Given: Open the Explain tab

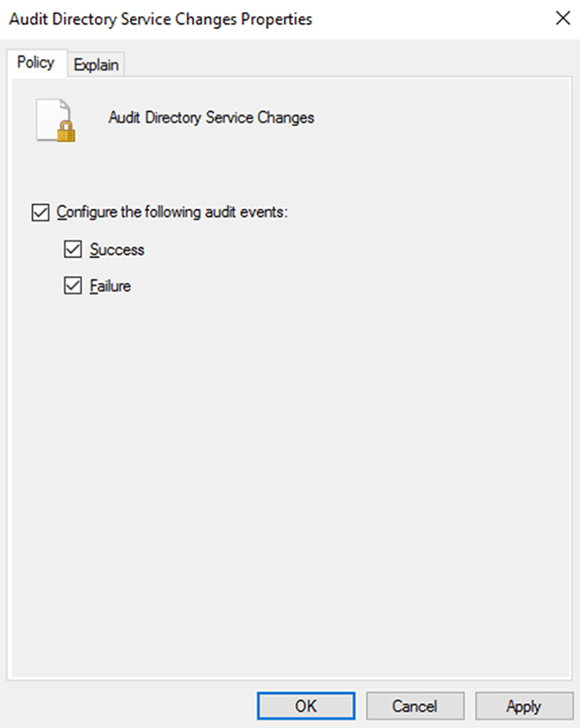Looking at the screenshot, I should 97,65.
